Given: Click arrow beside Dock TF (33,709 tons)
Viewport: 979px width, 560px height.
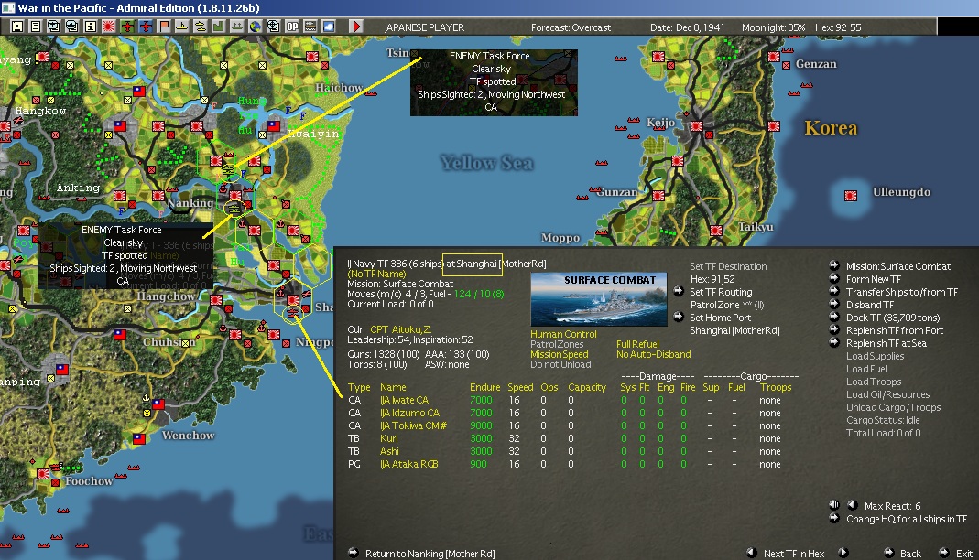Looking at the screenshot, I should [x=834, y=317].
